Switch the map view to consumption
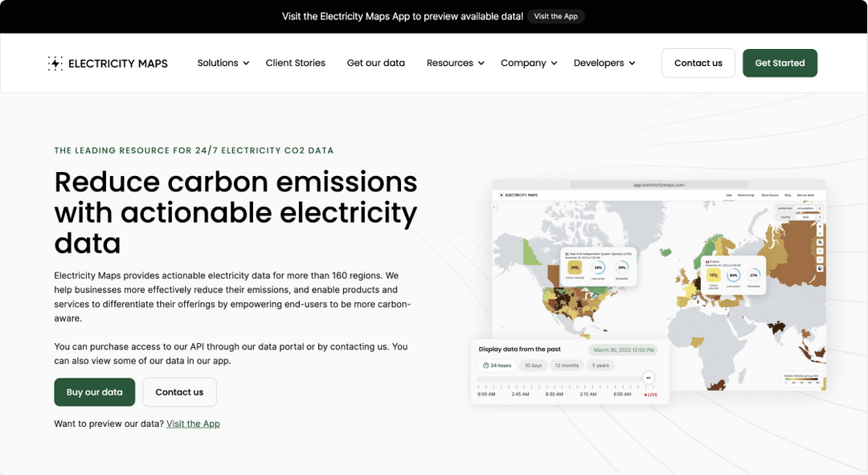The image size is (868, 475). [x=805, y=208]
